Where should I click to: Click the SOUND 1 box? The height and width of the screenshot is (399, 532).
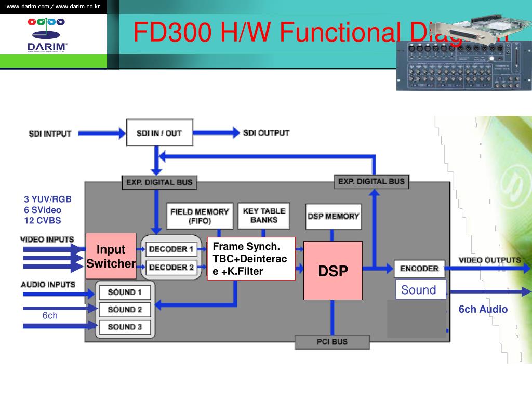(x=125, y=292)
